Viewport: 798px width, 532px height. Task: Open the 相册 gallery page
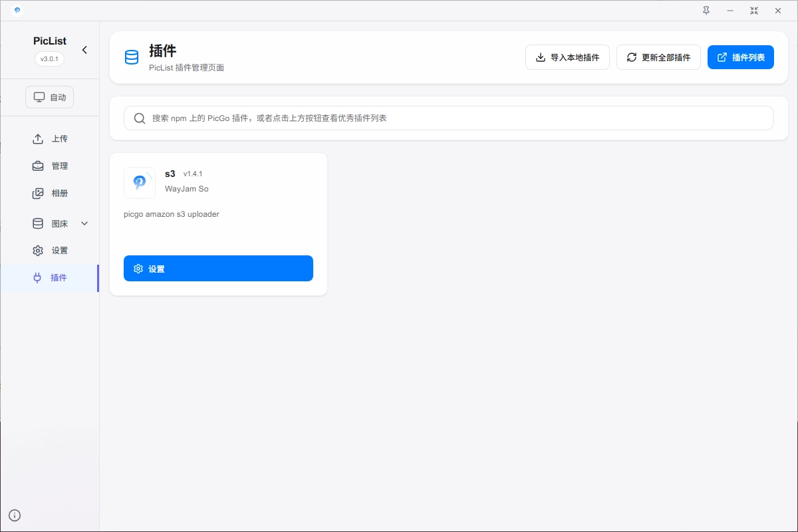tap(49, 194)
